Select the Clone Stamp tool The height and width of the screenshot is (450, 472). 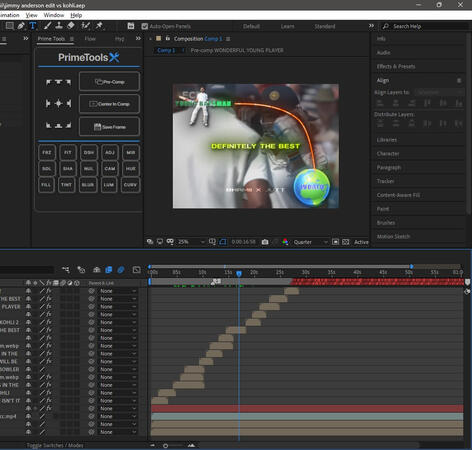click(x=59, y=26)
